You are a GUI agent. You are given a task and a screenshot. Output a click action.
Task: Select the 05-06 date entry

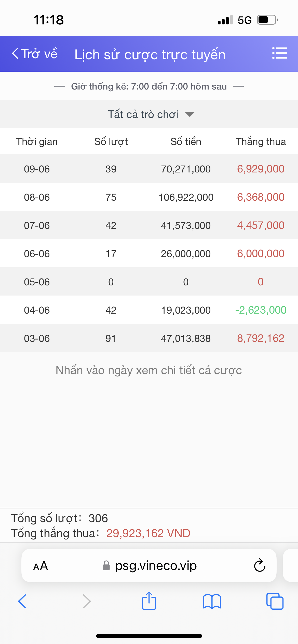pos(37,282)
